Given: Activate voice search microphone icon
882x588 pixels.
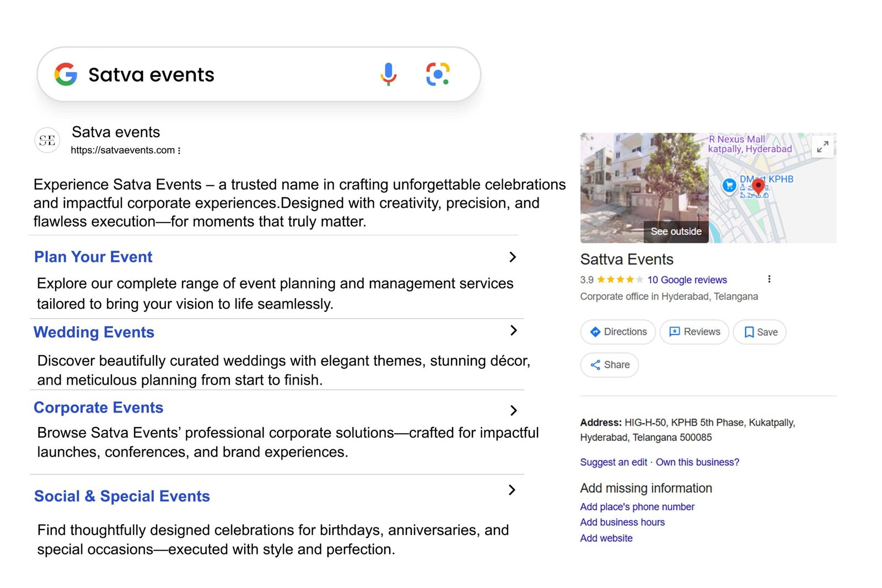Looking at the screenshot, I should pyautogui.click(x=388, y=74).
